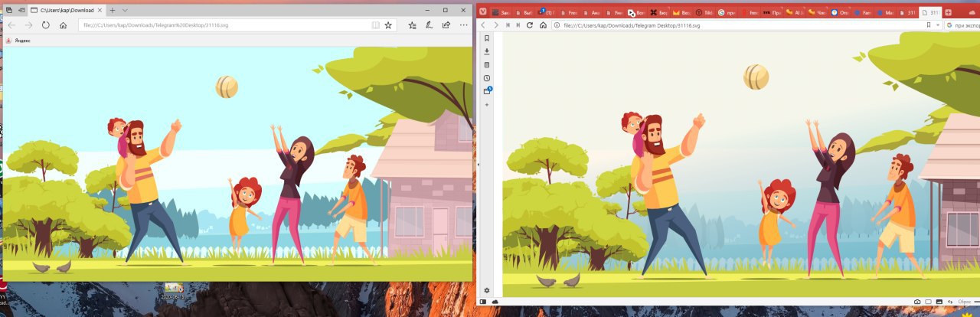Toggle reading view icon in Edge address bar
Viewport: 980px width, 317px height.
point(376,25)
